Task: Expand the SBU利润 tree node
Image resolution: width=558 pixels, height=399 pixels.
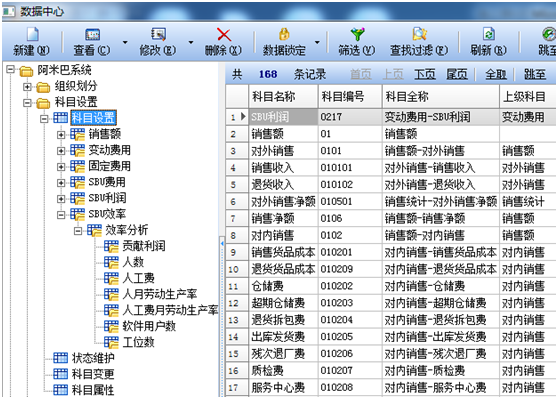Action: pyautogui.click(x=61, y=198)
